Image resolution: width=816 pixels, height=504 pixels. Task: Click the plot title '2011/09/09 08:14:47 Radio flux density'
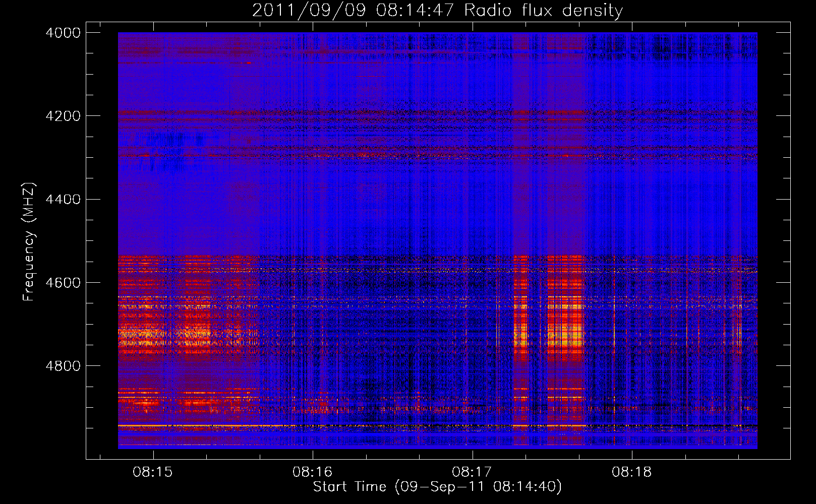tap(437, 10)
